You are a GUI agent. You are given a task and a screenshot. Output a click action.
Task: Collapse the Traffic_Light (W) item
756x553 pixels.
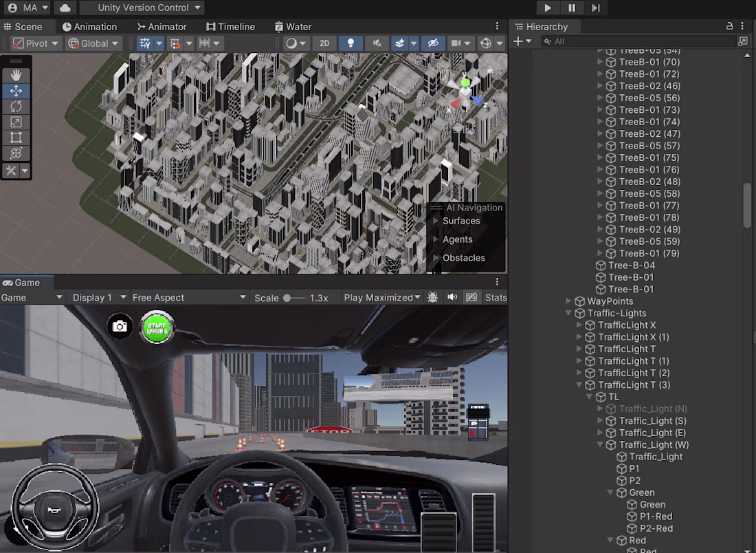coord(600,444)
